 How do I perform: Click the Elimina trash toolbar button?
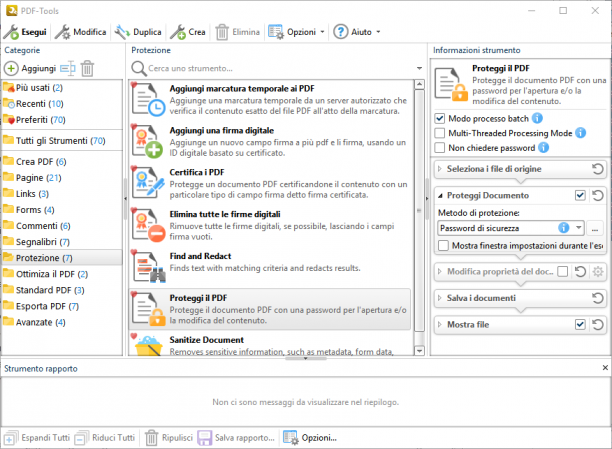[x=237, y=32]
